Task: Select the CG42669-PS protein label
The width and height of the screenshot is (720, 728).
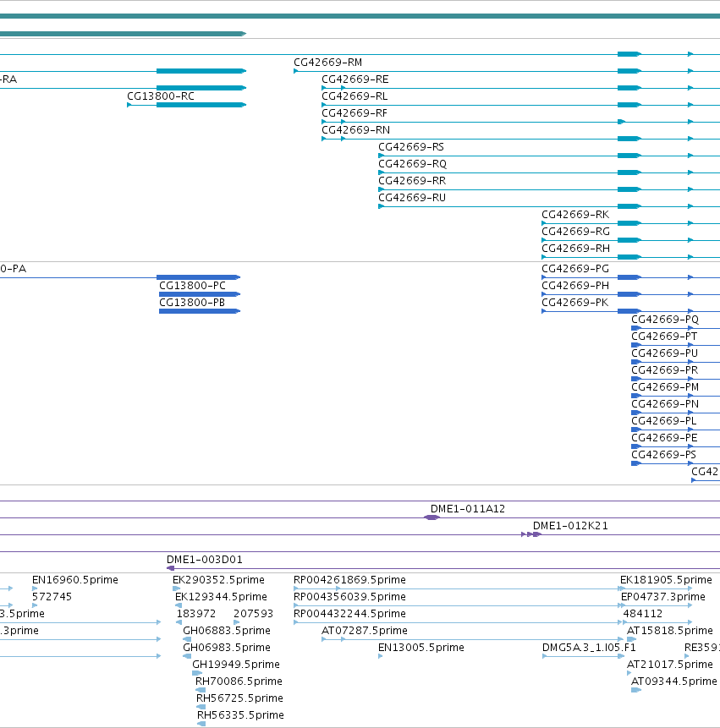Action: click(x=663, y=455)
